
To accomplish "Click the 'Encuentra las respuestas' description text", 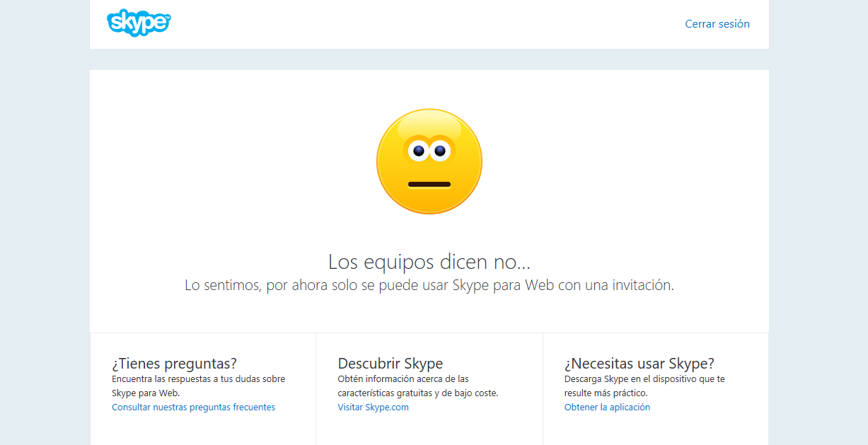I will tap(198, 386).
